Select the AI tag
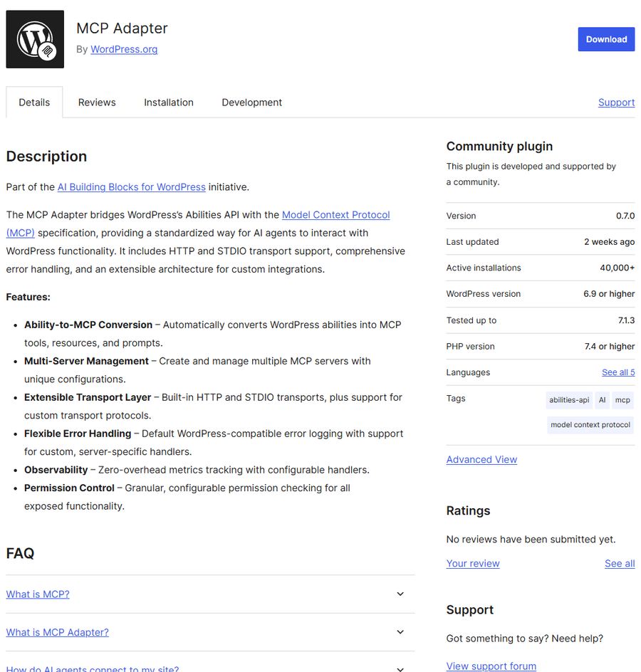Image resolution: width=641 pixels, height=672 pixels. click(602, 400)
